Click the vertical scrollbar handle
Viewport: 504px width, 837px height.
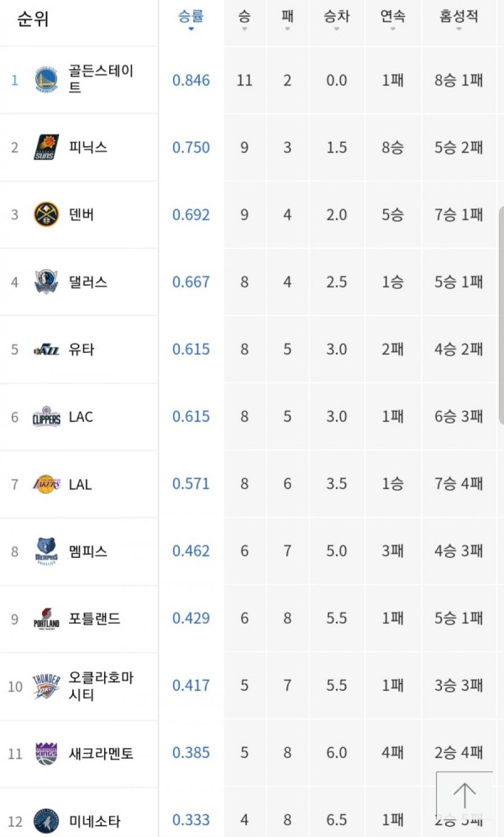coord(501,315)
